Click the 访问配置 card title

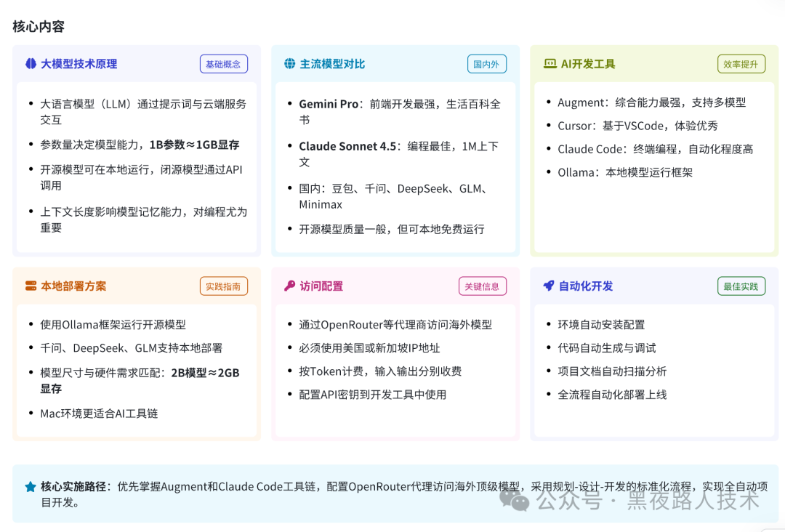[x=321, y=286]
